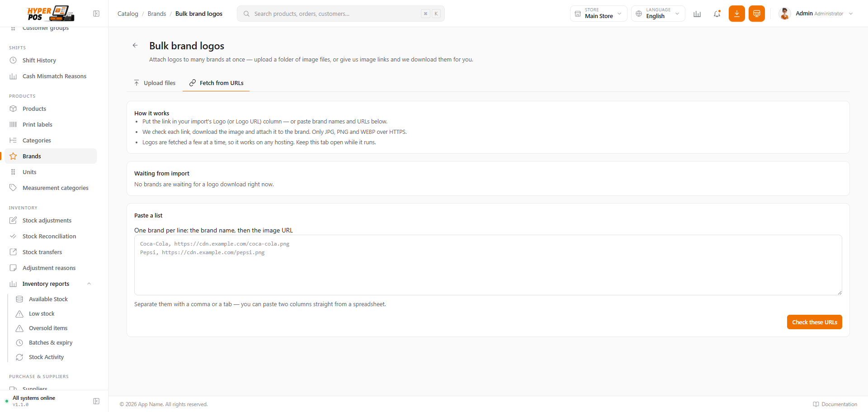The height and width of the screenshot is (412, 868).
Task: Open the notifications bell
Action: [717, 14]
